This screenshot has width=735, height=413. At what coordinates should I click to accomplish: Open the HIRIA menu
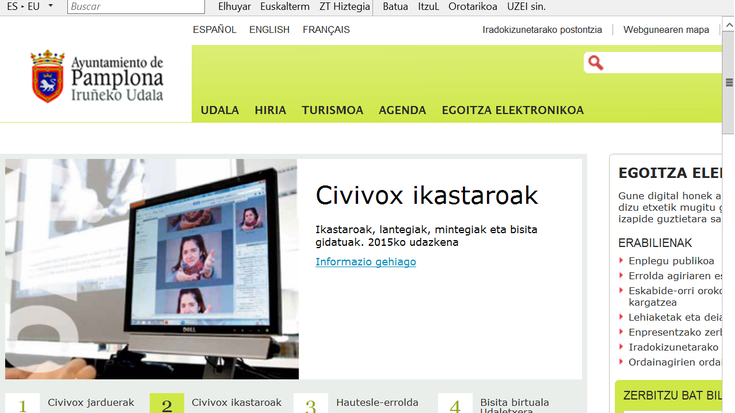[270, 110]
